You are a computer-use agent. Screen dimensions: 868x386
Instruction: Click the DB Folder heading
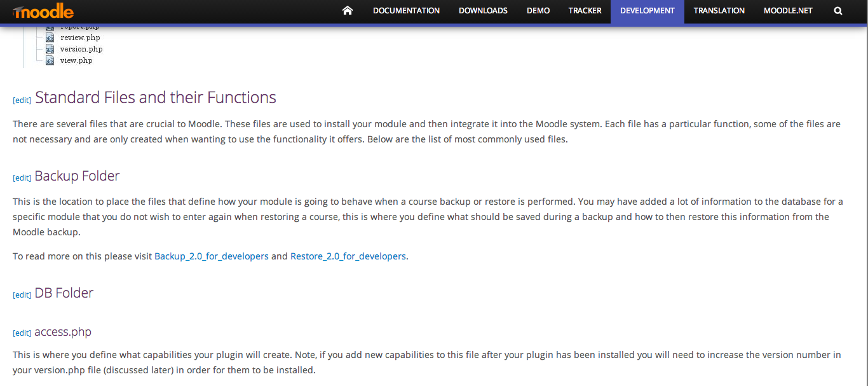coord(64,293)
